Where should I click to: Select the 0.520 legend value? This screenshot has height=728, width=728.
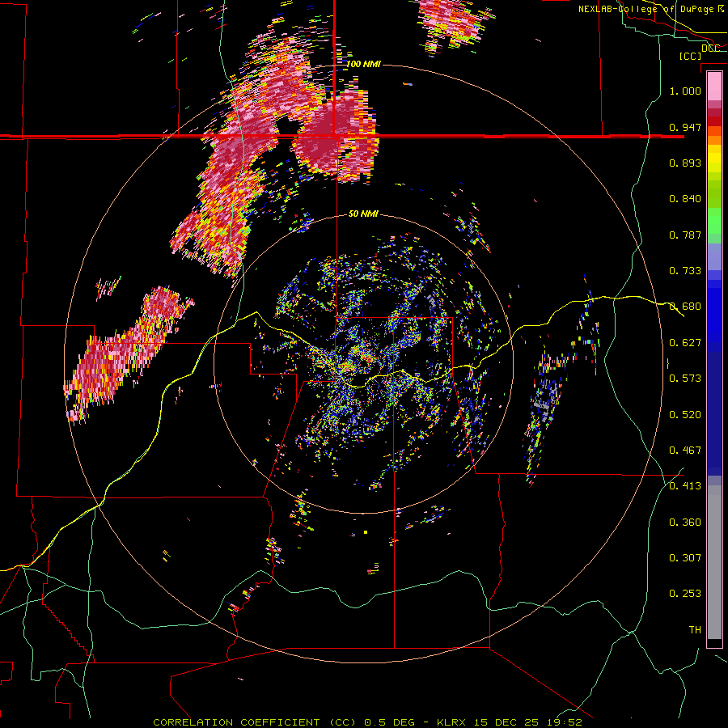tap(685, 414)
